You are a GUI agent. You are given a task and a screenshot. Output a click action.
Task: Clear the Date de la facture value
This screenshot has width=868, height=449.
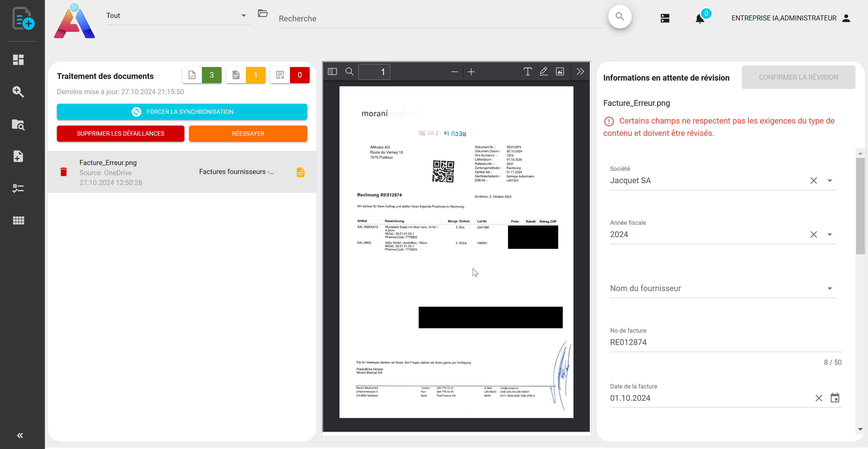click(819, 398)
